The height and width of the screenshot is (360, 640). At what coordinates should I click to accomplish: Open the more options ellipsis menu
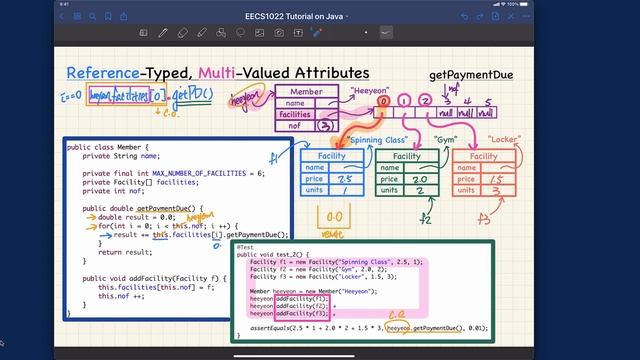(x=526, y=16)
